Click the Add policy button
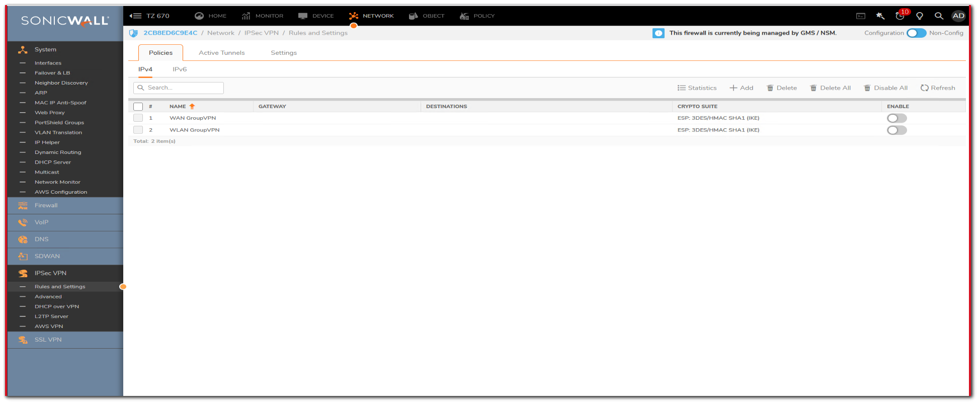980x405 pixels. pos(742,88)
